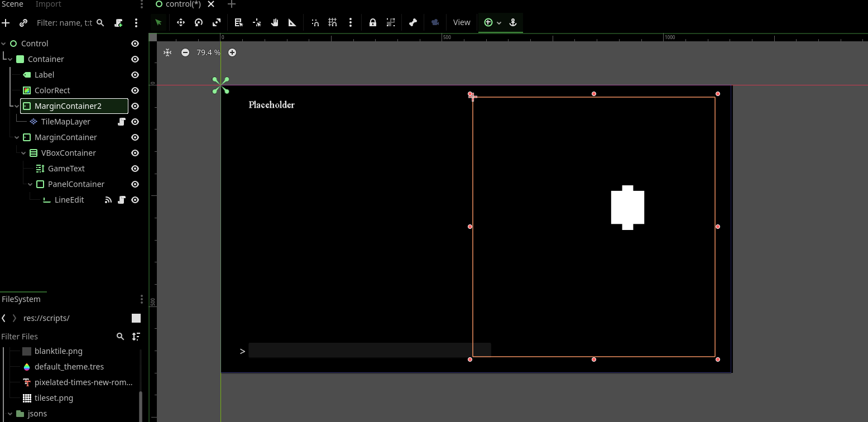The height and width of the screenshot is (422, 868).
Task: Open the View menu
Action: coord(462,22)
